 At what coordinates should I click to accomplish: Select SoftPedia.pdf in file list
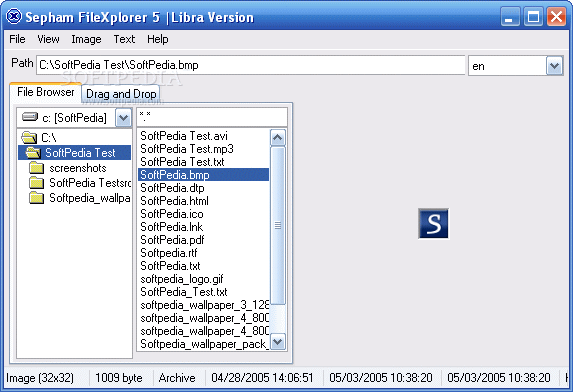pos(172,240)
